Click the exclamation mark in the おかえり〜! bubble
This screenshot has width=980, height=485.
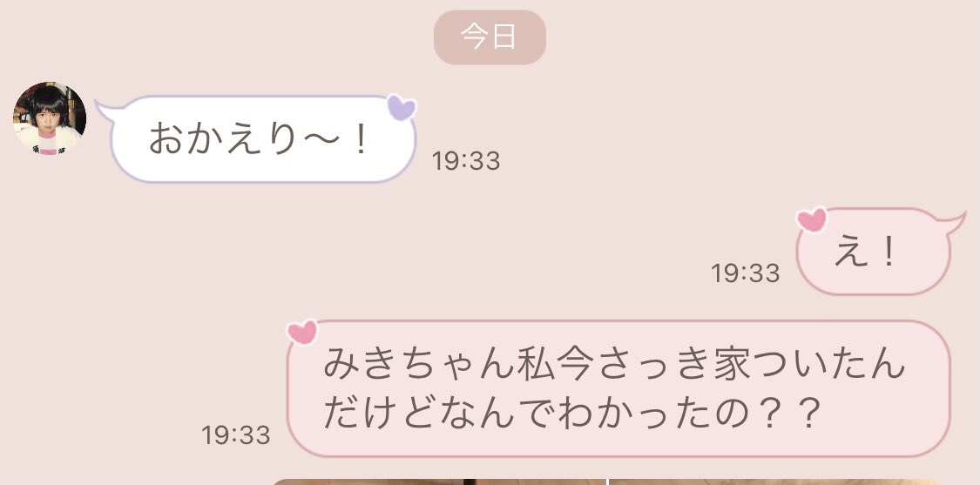360,139
